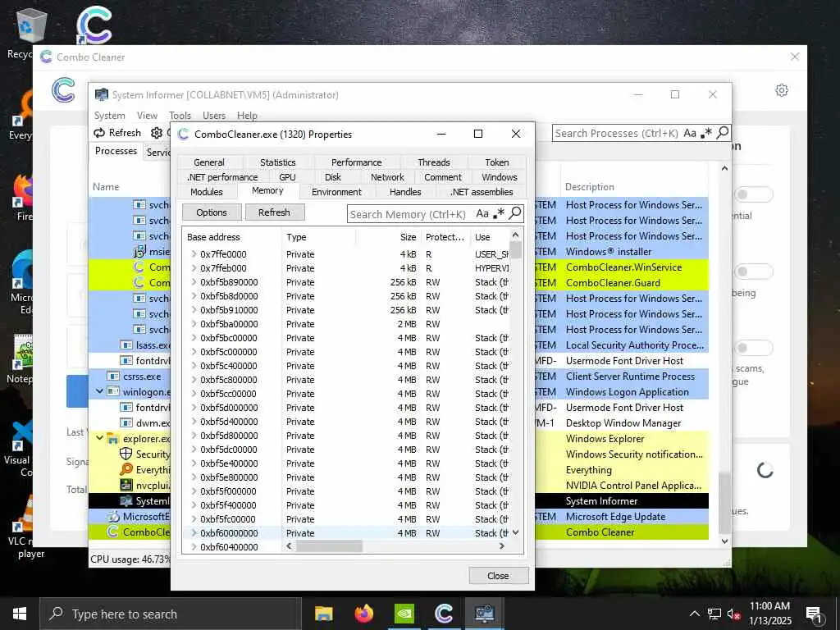This screenshot has width=840, height=630.
Task: Select the Microsoft Edge Update process row
Action: click(399, 517)
